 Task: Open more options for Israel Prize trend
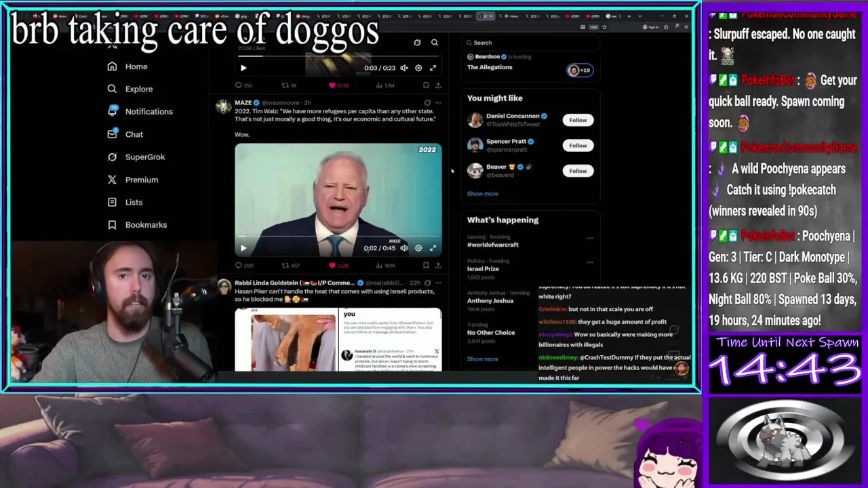pyautogui.click(x=590, y=262)
